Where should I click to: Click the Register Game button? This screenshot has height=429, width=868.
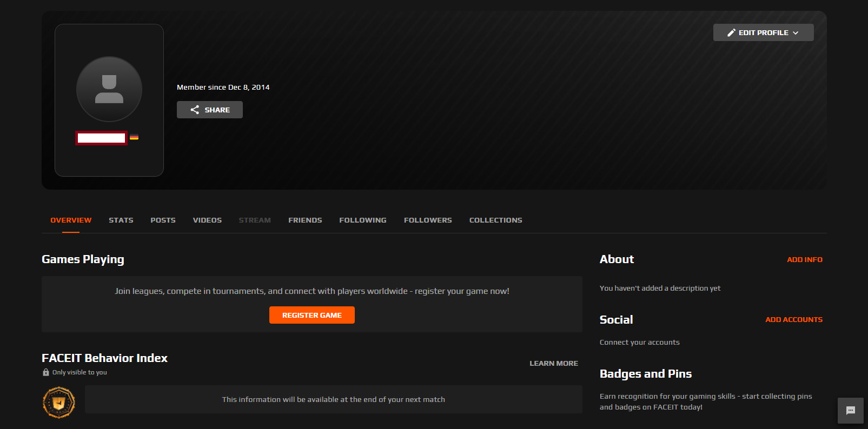[312, 315]
